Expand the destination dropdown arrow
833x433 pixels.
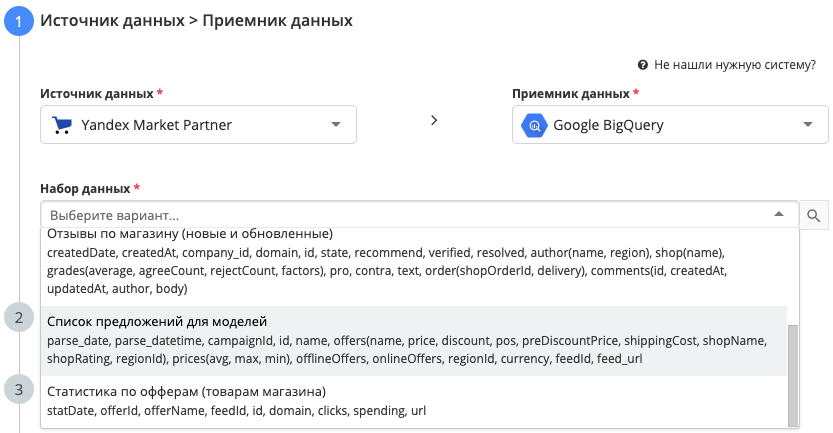click(807, 125)
